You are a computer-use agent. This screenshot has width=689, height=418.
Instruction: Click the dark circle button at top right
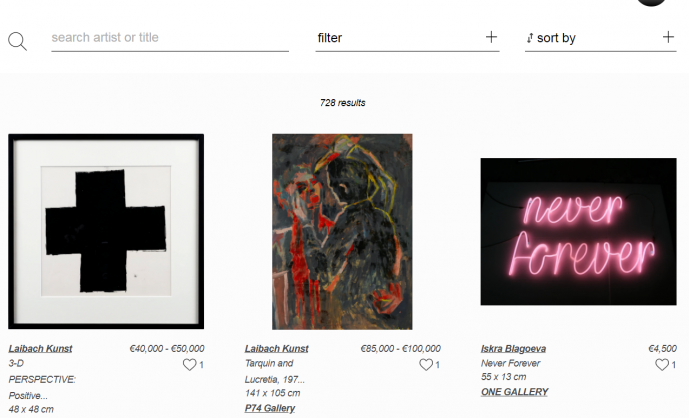[651, 2]
